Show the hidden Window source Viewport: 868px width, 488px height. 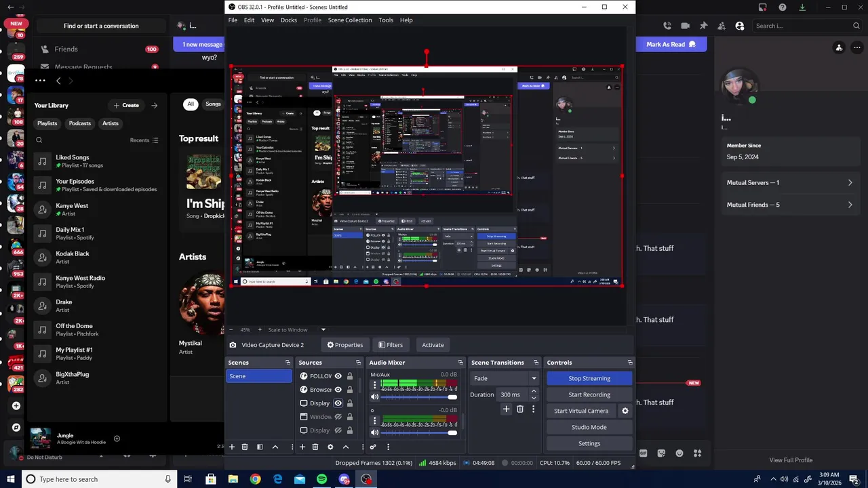338,417
